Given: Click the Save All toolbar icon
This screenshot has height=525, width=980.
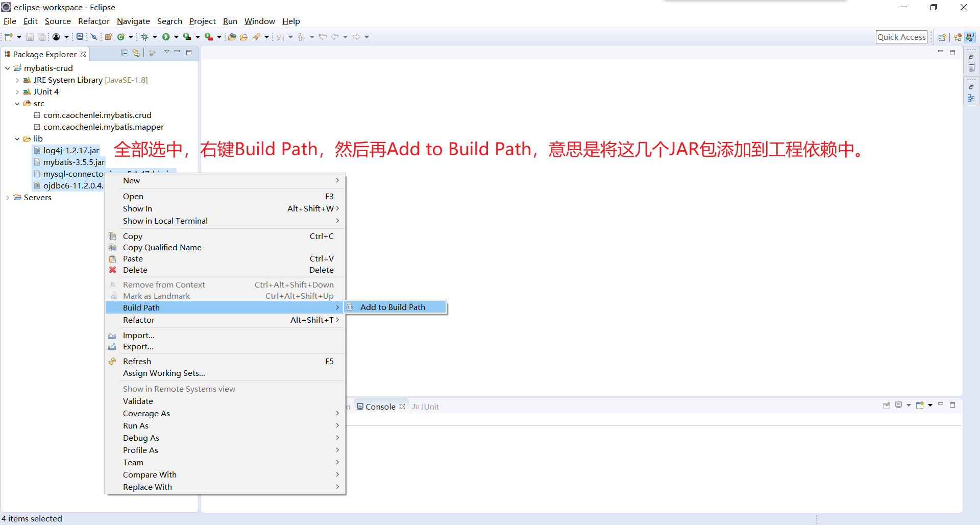Looking at the screenshot, I should [42, 37].
